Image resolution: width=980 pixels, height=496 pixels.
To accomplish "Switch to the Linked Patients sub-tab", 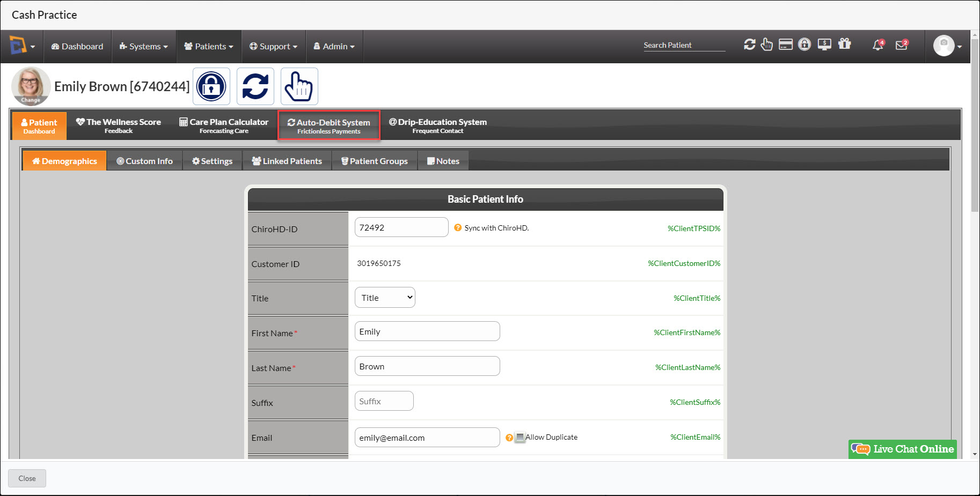I will click(287, 161).
